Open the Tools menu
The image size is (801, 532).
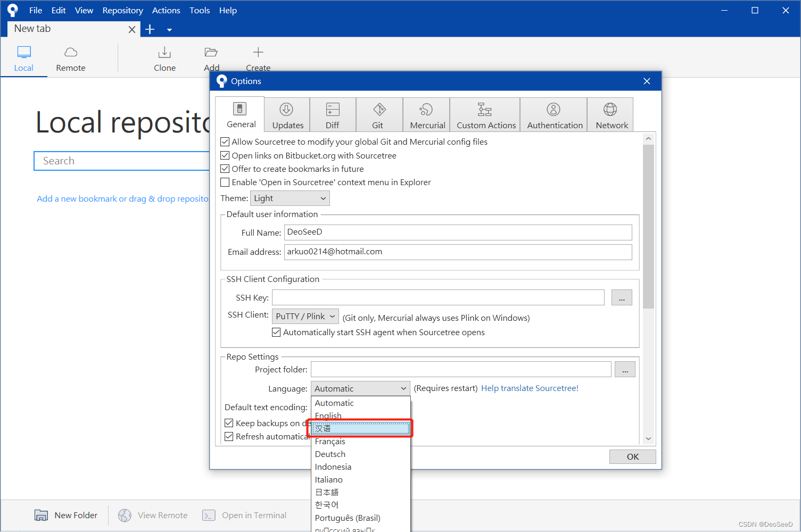coord(200,10)
